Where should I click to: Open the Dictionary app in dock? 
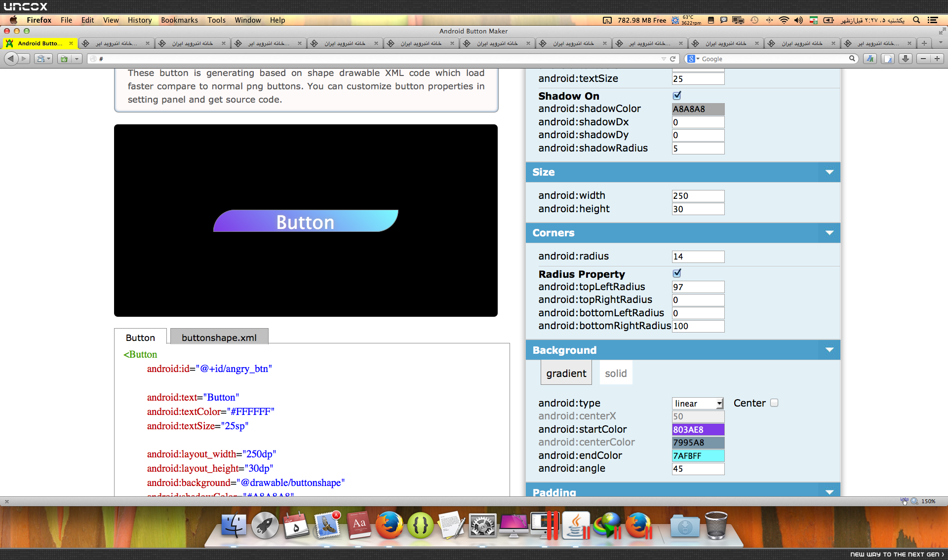click(358, 525)
